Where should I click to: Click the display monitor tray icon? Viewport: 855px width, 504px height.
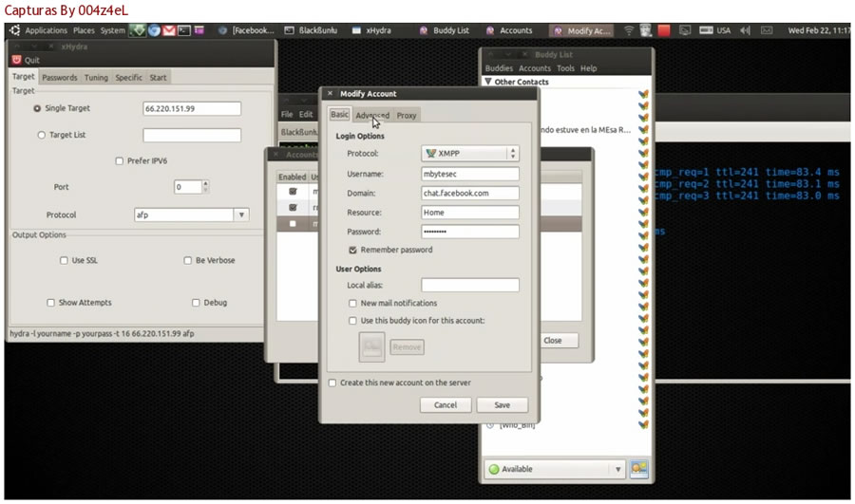pyautogui.click(x=685, y=30)
